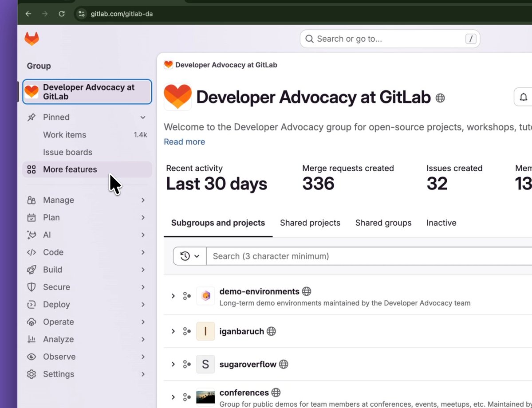Click breadcrumb Developer Advocacy at GitLab
The width and height of the screenshot is (532, 408).
coord(226,65)
